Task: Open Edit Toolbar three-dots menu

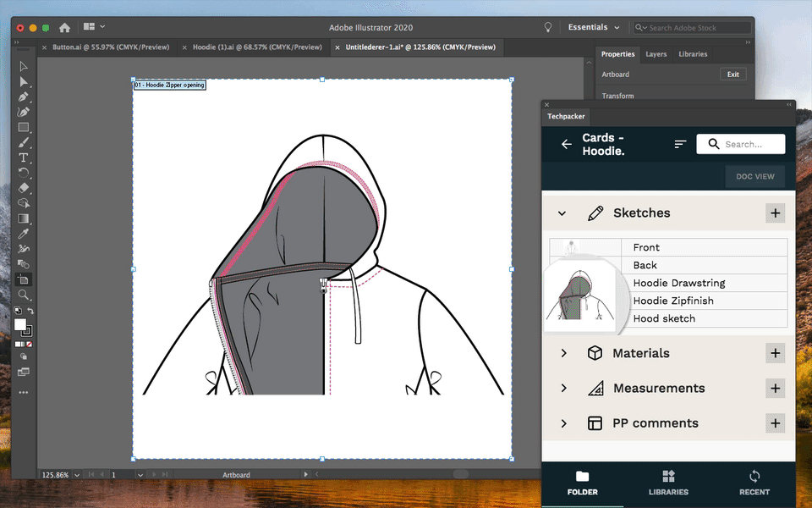Action: click(x=24, y=392)
